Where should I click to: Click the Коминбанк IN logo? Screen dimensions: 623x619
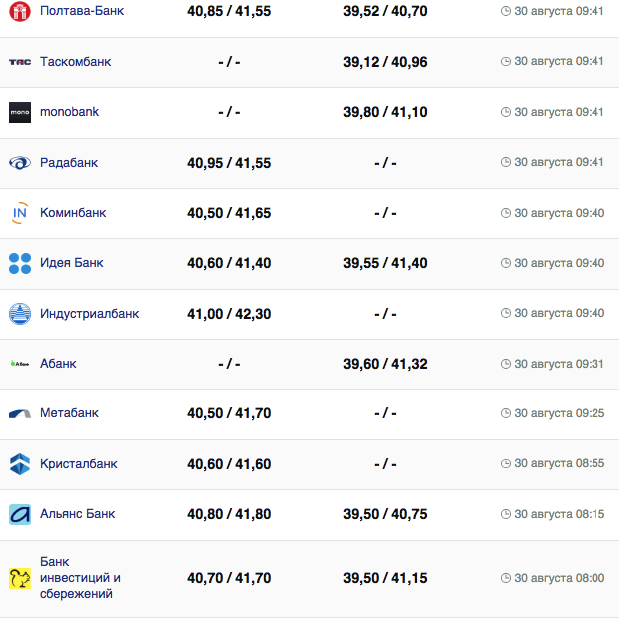pyautogui.click(x=20, y=213)
